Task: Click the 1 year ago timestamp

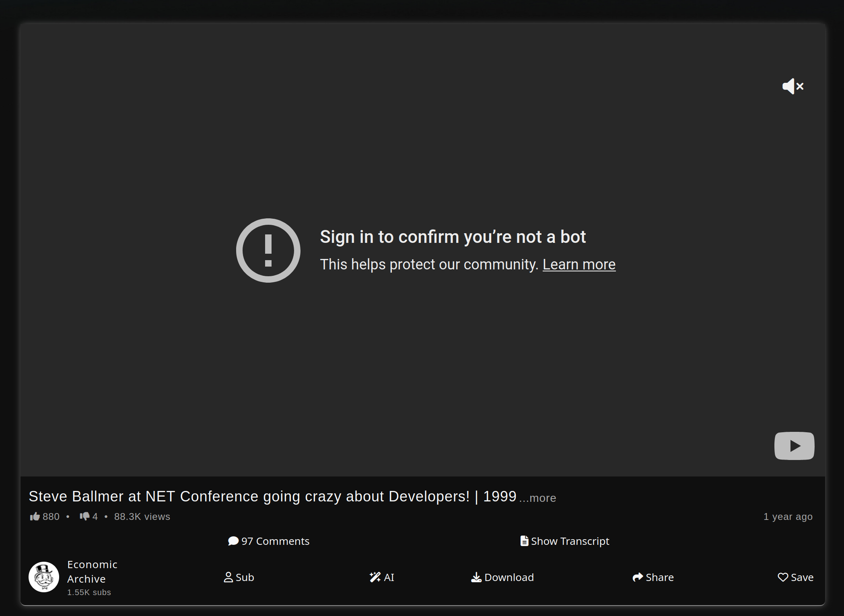Action: point(788,517)
